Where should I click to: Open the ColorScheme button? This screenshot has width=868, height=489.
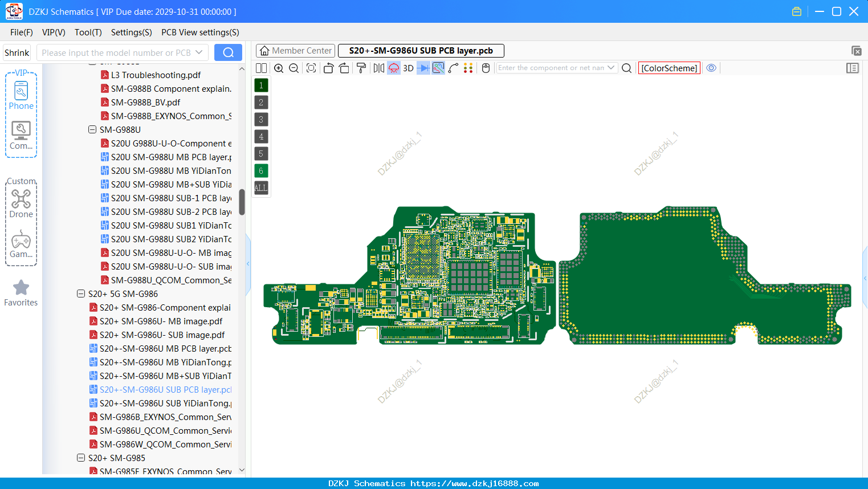click(x=669, y=68)
